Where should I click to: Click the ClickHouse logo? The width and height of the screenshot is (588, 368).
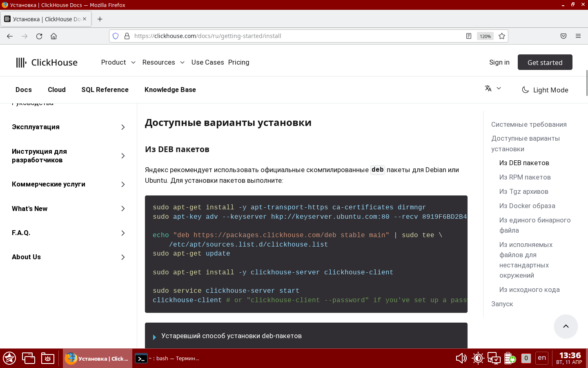point(47,63)
